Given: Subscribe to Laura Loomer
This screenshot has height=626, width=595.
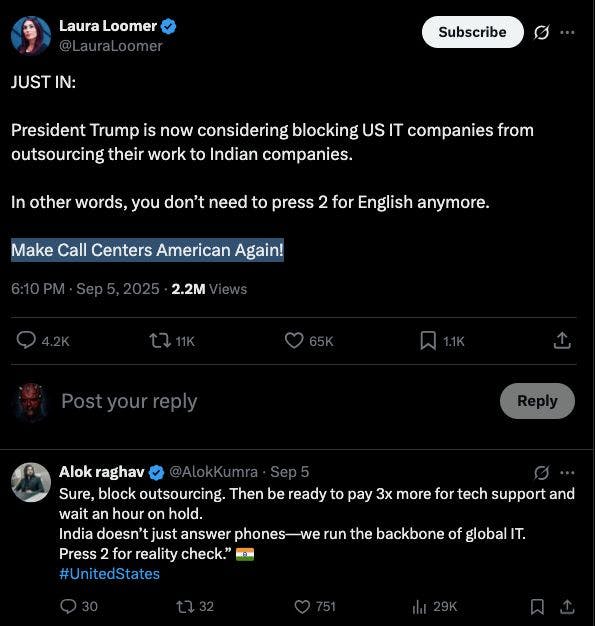Looking at the screenshot, I should click(472, 32).
